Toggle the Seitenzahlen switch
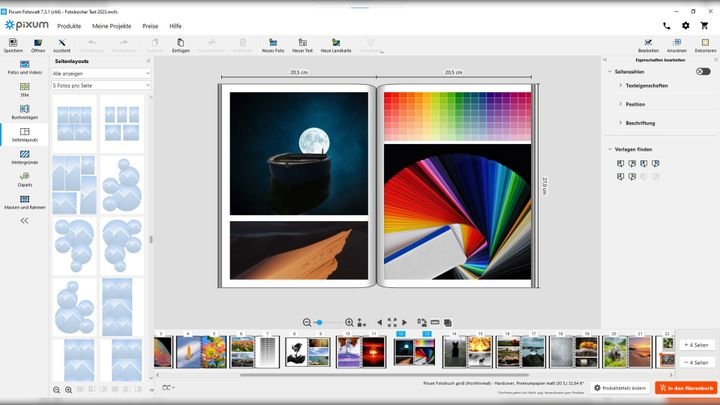The height and width of the screenshot is (405, 720). pos(703,71)
